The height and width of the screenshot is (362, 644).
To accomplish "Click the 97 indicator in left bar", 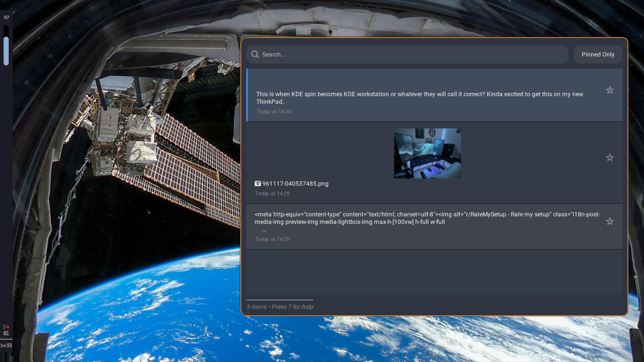I will [6, 17].
